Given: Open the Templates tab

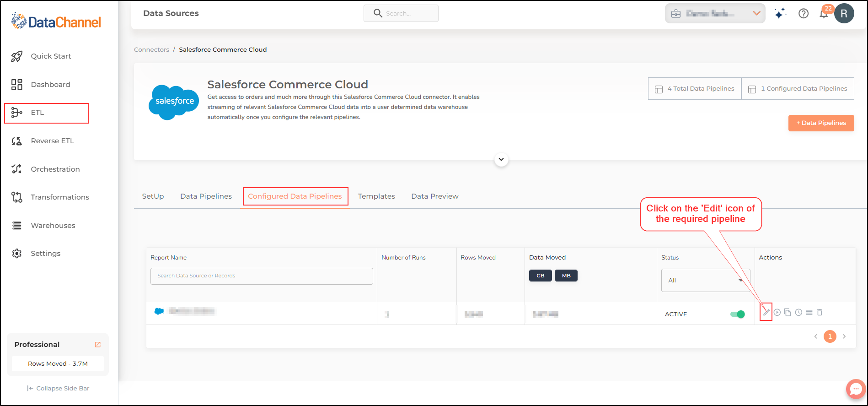Looking at the screenshot, I should coord(376,196).
